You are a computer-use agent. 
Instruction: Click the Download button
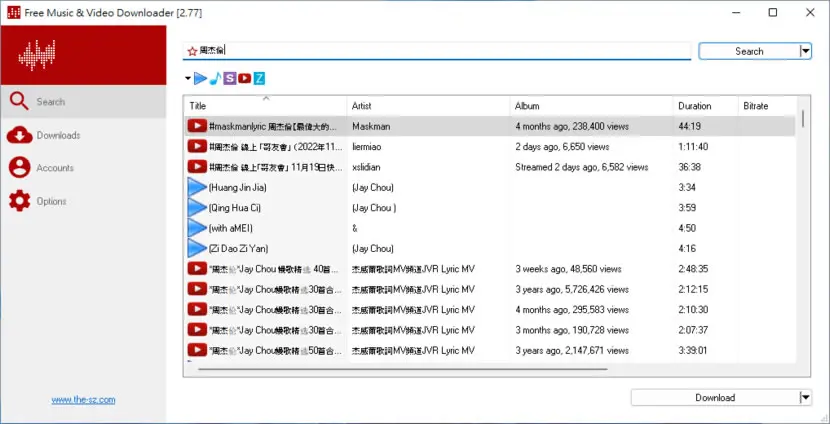point(715,398)
